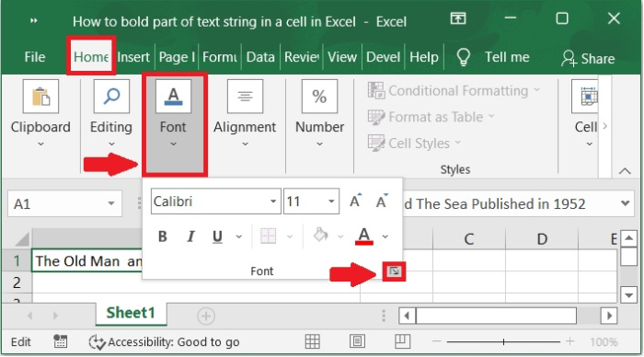The width and height of the screenshot is (644, 357).
Task: Switch to the View tab
Action: (x=342, y=57)
